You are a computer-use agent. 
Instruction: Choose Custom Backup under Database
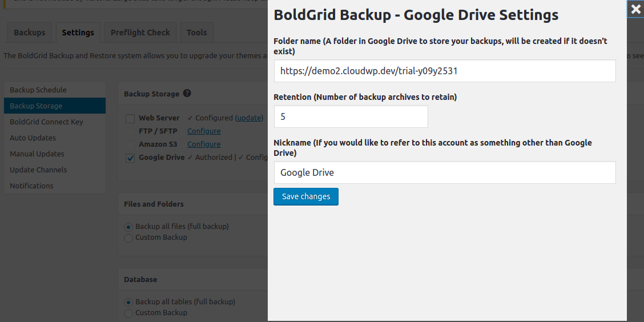pyautogui.click(x=128, y=313)
